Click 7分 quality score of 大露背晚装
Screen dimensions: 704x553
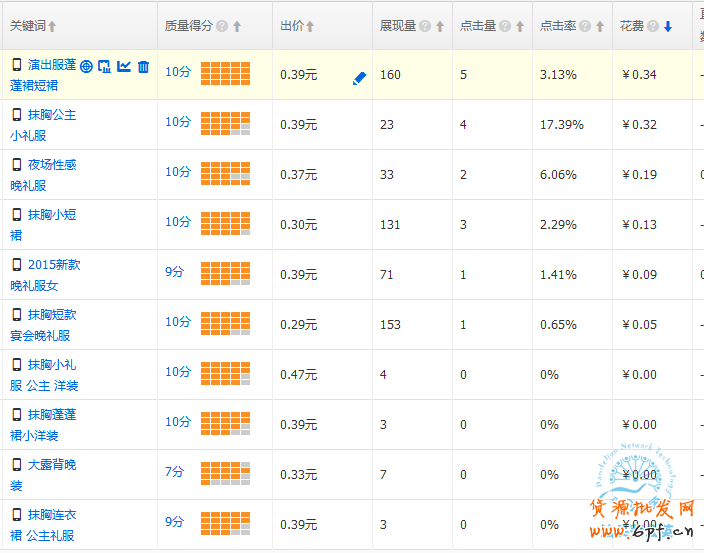pos(175,471)
